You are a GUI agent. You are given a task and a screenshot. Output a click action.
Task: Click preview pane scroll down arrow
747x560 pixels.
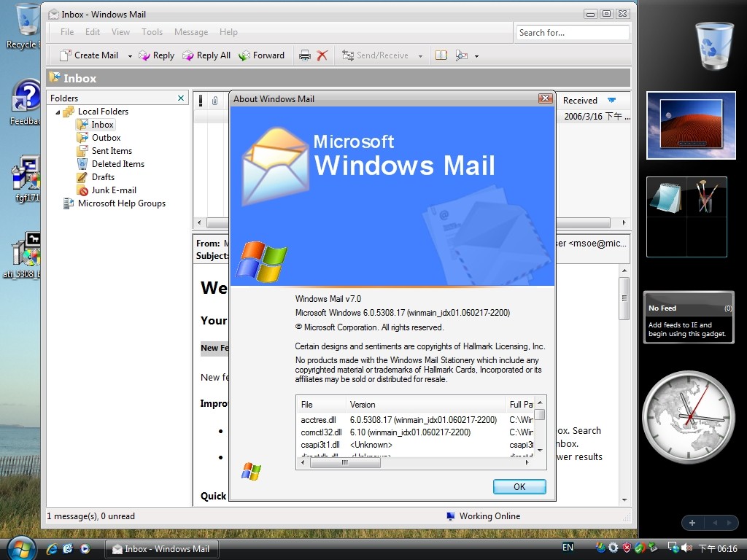tap(624, 499)
